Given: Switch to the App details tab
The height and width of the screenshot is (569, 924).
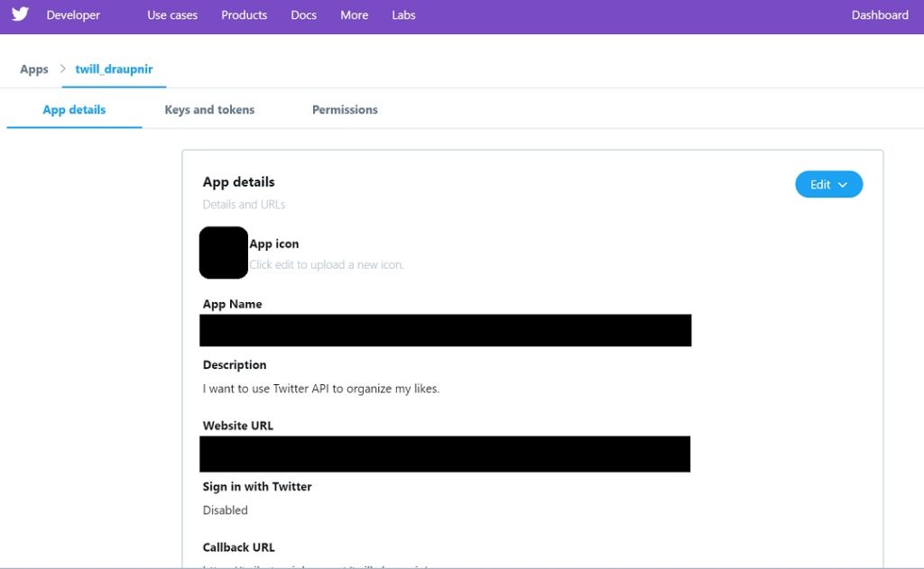Looking at the screenshot, I should pos(74,109).
